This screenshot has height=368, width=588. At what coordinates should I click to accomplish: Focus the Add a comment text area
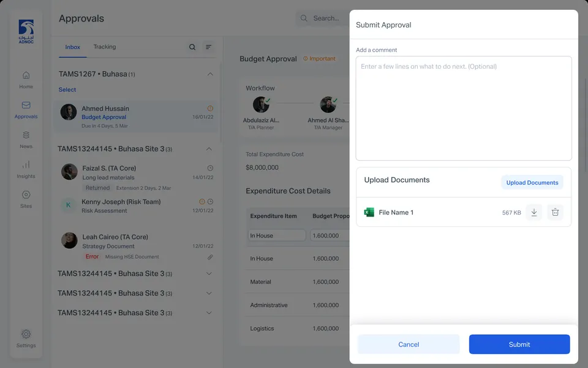[x=464, y=108]
